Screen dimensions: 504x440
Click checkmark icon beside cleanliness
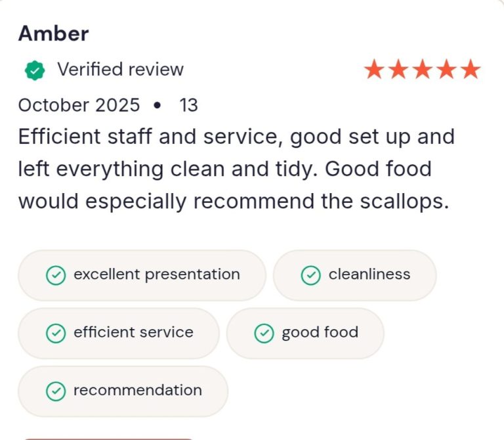[x=310, y=275]
